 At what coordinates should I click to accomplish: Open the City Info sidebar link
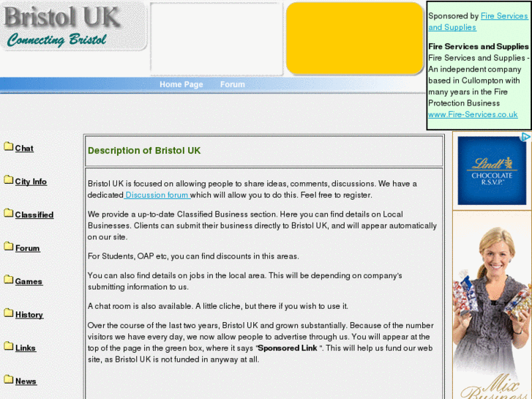click(31, 182)
